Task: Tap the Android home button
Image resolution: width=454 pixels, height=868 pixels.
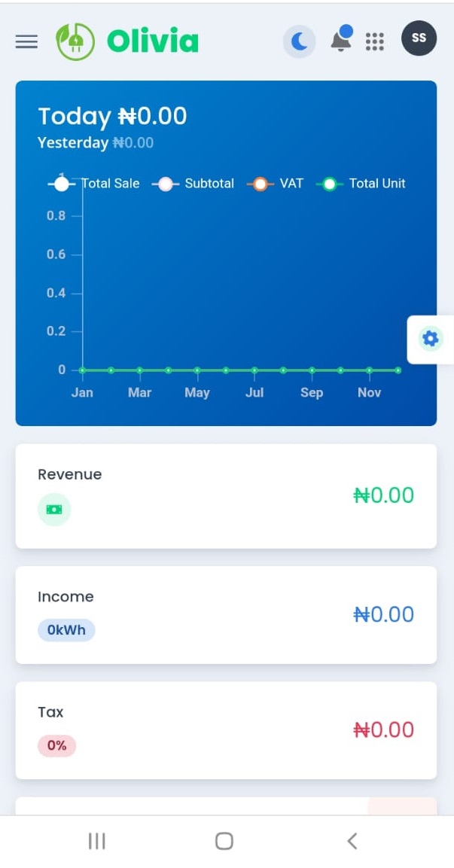Action: [x=224, y=842]
